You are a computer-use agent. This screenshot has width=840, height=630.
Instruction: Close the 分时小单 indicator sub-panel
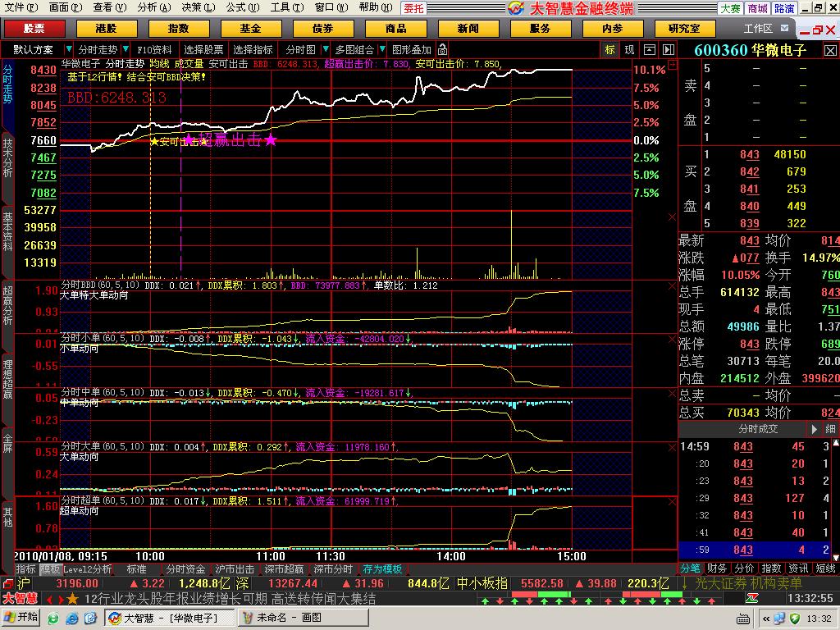(672, 340)
